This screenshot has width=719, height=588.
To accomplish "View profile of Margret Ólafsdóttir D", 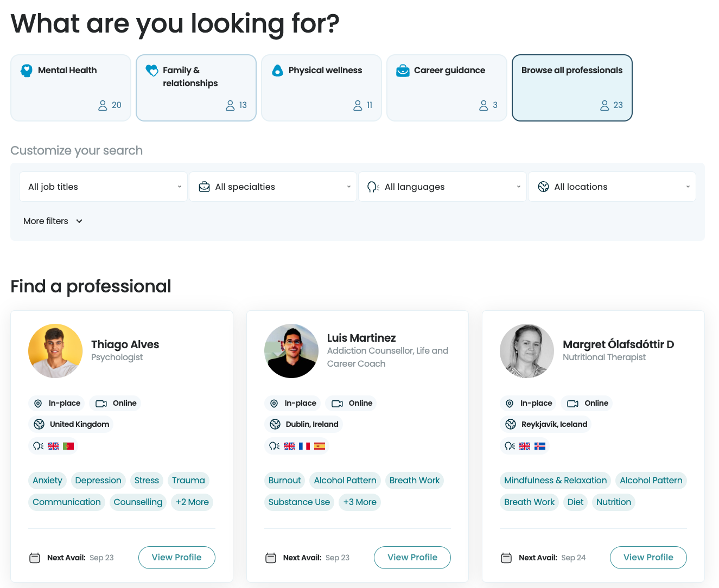I will [648, 558].
